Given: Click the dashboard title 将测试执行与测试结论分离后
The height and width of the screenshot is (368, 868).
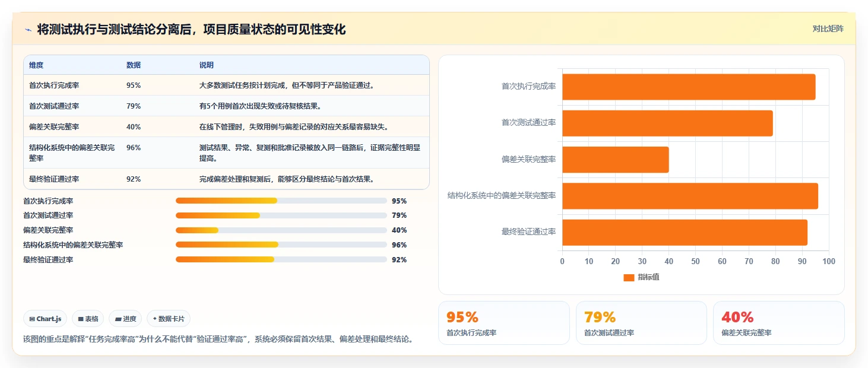Looking at the screenshot, I should [x=191, y=30].
